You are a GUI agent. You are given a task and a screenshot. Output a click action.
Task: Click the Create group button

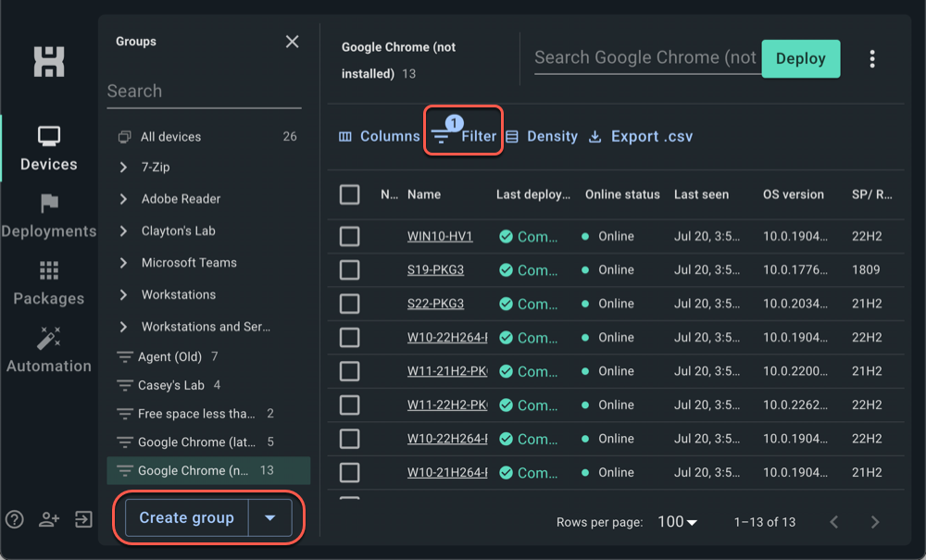(x=187, y=517)
